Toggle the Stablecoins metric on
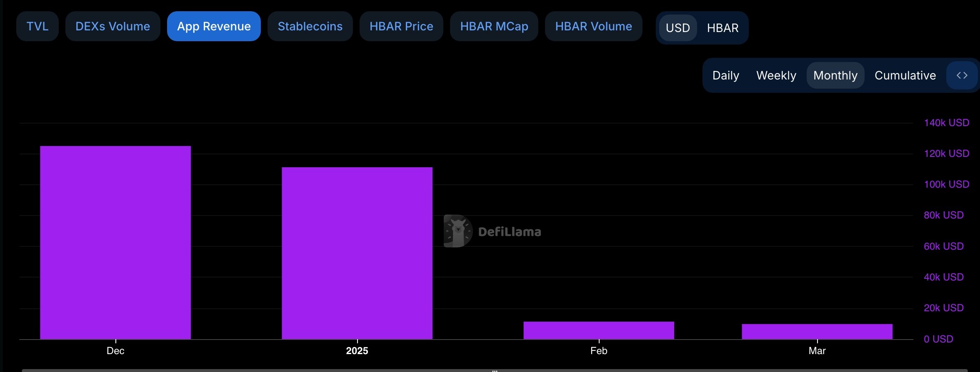The height and width of the screenshot is (372, 980). click(310, 26)
